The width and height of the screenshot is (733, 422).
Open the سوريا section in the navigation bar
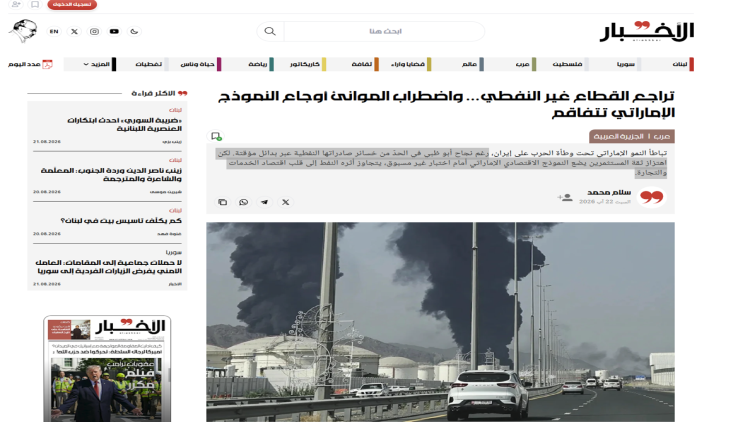pos(625,64)
